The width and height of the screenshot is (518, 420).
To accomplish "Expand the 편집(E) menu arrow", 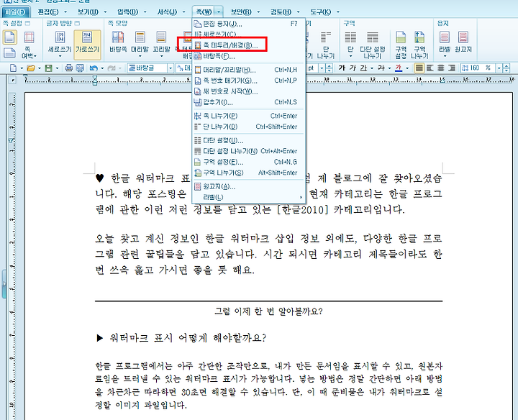I will pyautogui.click(x=65, y=12).
